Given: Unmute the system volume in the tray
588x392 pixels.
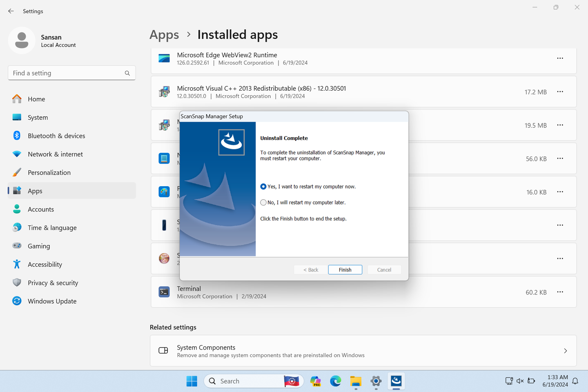Looking at the screenshot, I should point(520,381).
